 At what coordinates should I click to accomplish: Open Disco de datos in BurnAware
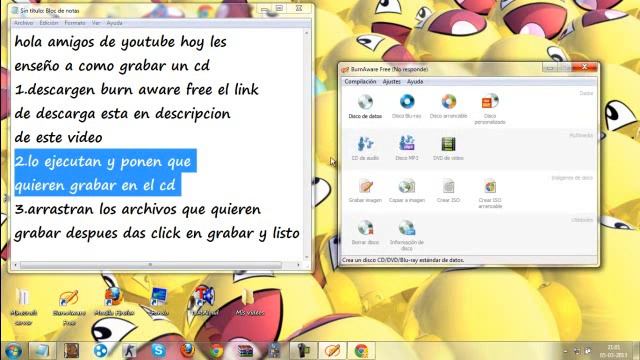(365, 106)
